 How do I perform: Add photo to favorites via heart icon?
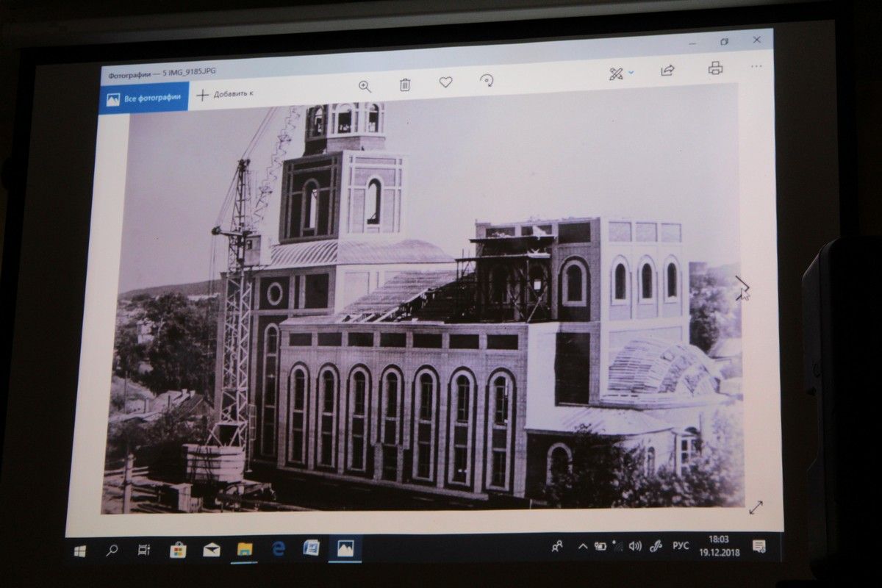pos(445,82)
